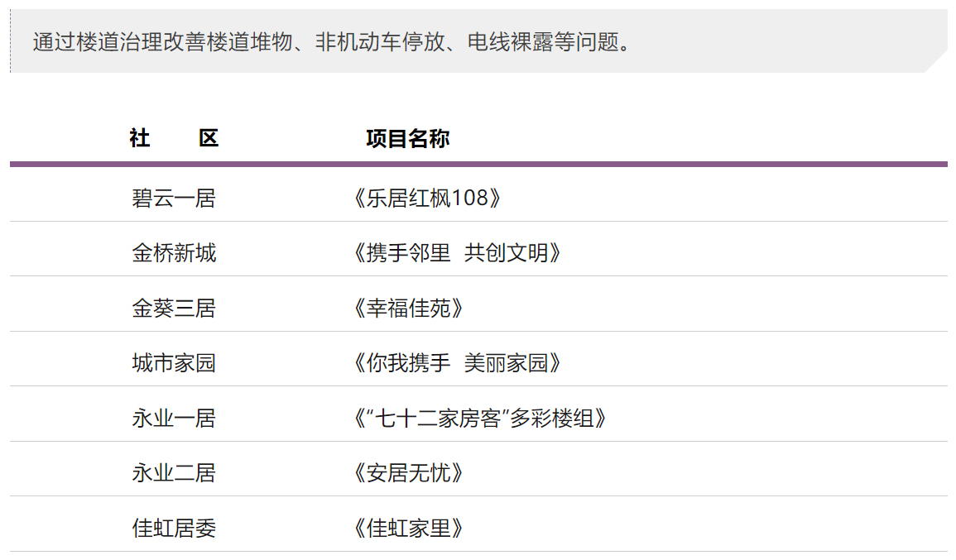This screenshot has height=560, width=956.
Task: Select the 永业一居 community cell
Action: click(x=174, y=419)
